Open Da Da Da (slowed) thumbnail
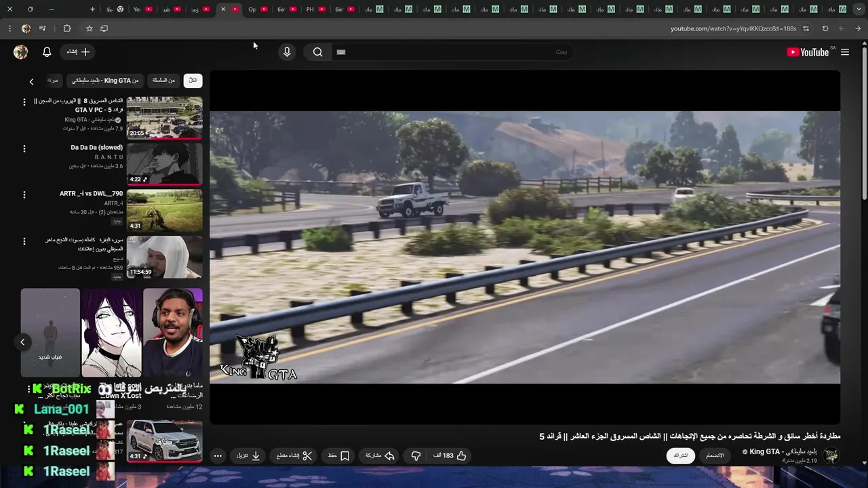This screenshot has width=868, height=488. tap(165, 163)
